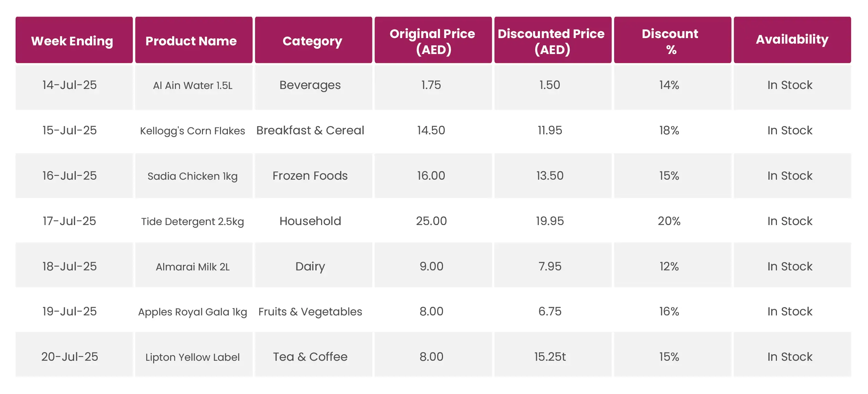Image resolution: width=868 pixels, height=394 pixels.
Task: Select the 18-Jul-25 date cell
Action: 70,267
